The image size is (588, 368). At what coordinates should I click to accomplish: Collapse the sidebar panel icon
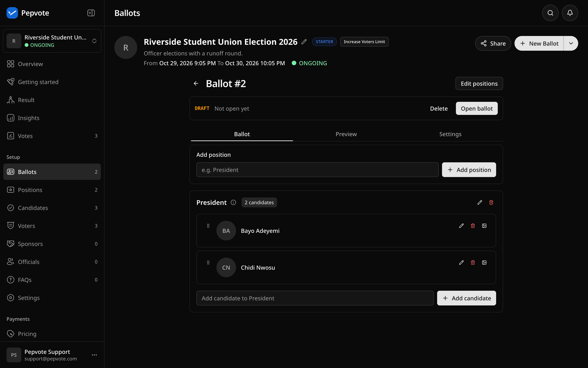pyautogui.click(x=91, y=13)
